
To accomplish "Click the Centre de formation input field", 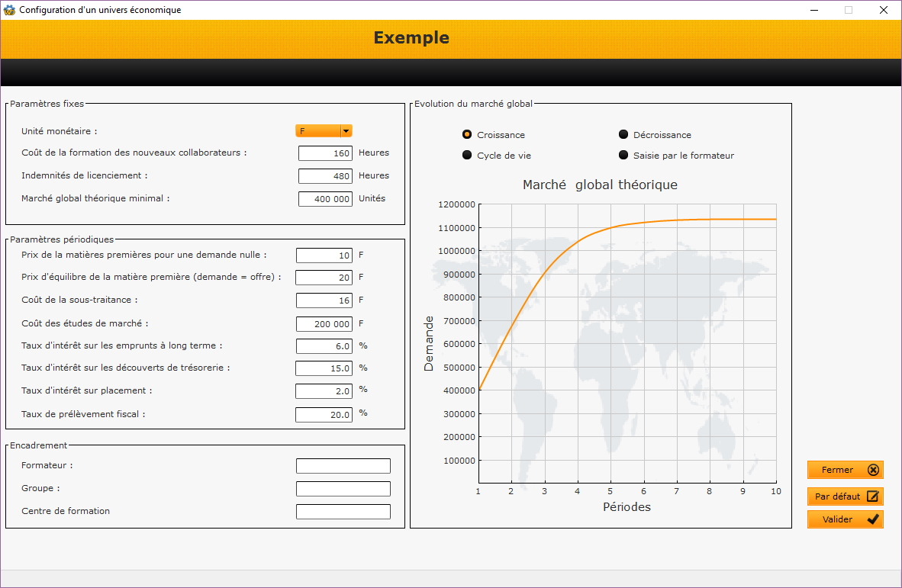I will [343, 512].
